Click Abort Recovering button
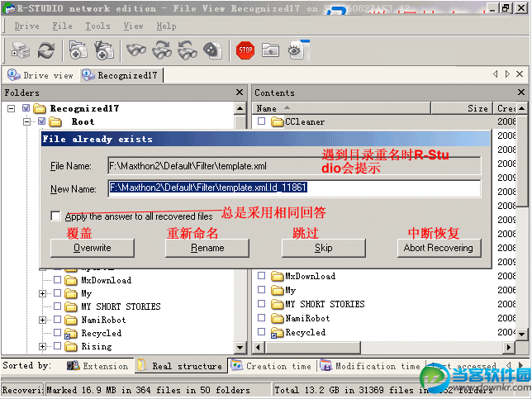Image resolution: width=532 pixels, height=399 pixels. [439, 248]
